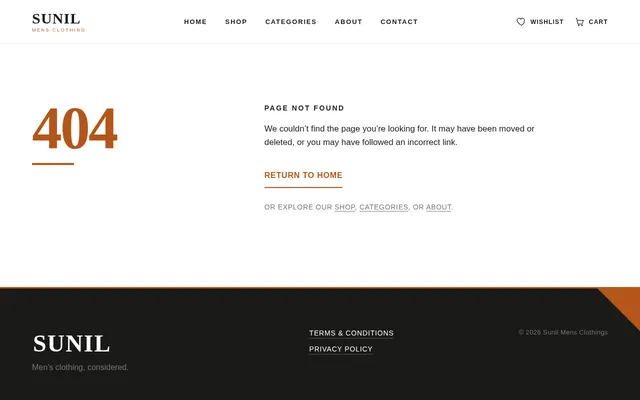Click the Return to Home link

click(x=303, y=176)
